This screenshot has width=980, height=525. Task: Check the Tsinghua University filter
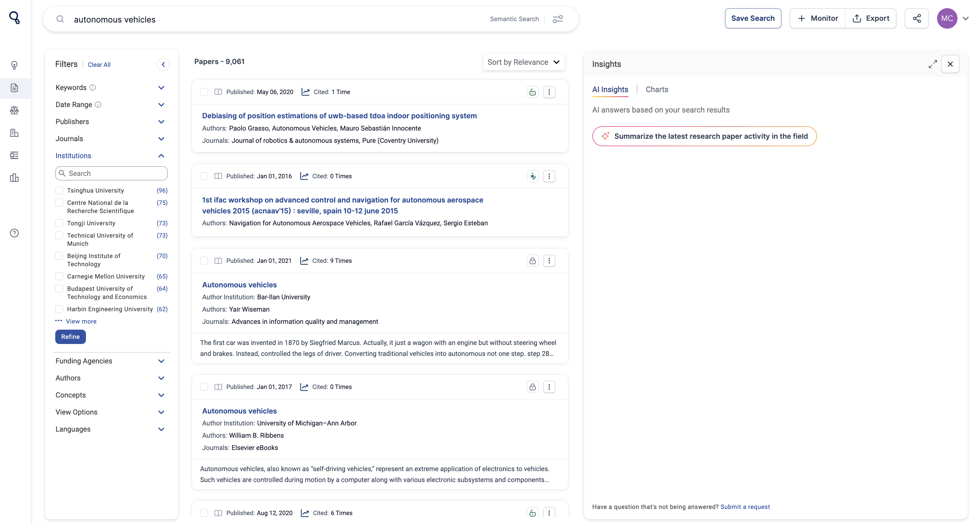[59, 190]
